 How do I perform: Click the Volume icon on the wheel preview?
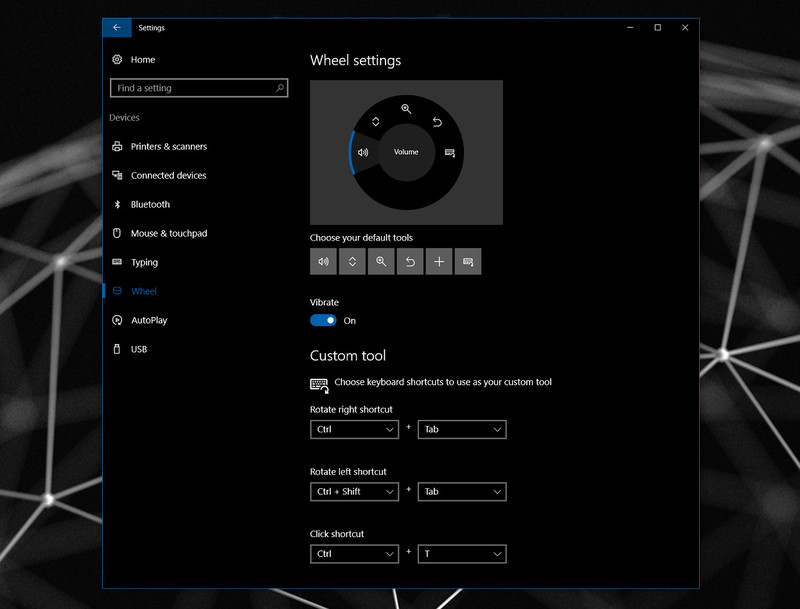362,152
